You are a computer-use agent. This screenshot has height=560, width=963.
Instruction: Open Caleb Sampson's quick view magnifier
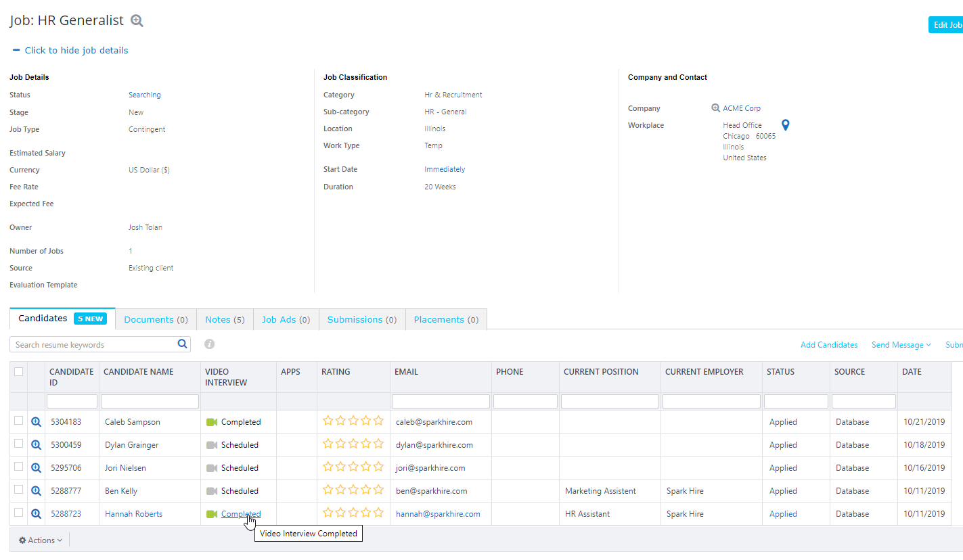point(35,421)
